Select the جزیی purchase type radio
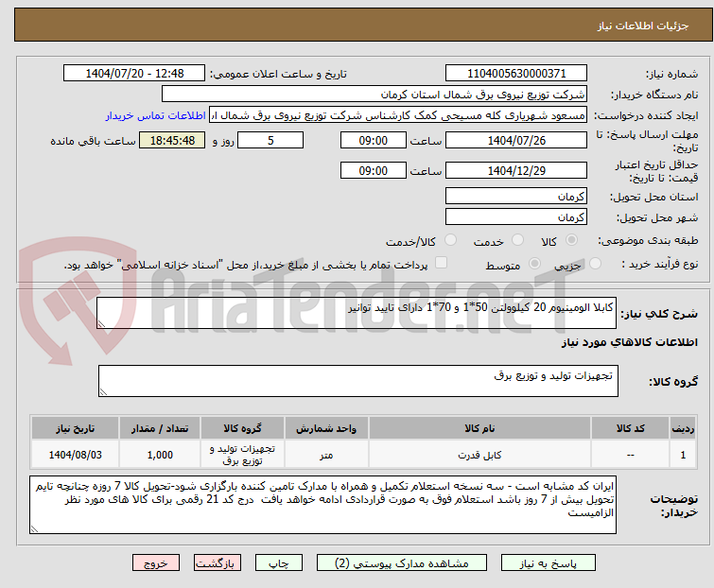This screenshot has width=714, height=588. coord(595,264)
